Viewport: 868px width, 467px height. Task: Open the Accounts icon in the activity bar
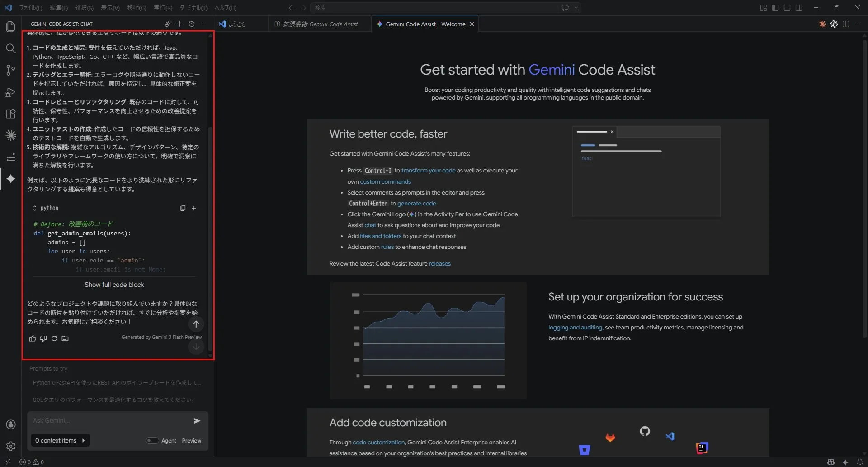click(10, 424)
